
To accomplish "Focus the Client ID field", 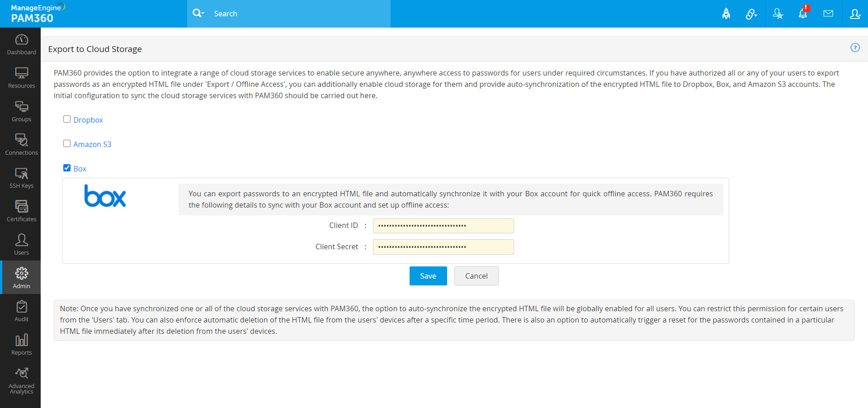I will coord(443,226).
